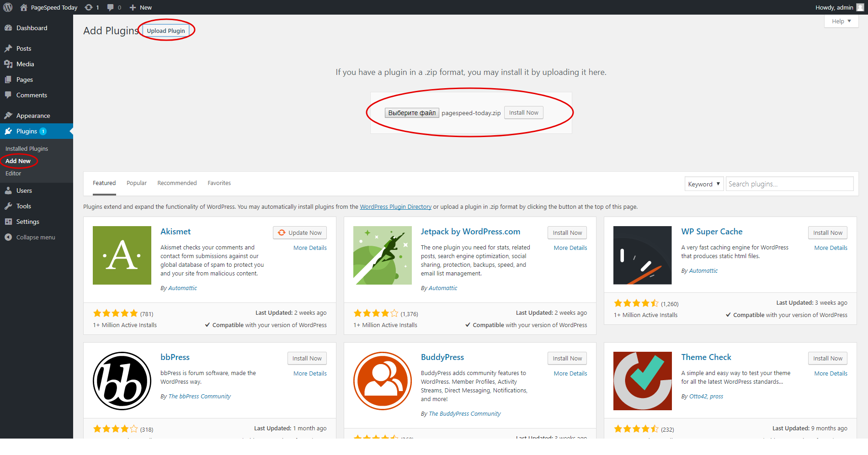Click the Pages icon in sidebar

point(8,79)
